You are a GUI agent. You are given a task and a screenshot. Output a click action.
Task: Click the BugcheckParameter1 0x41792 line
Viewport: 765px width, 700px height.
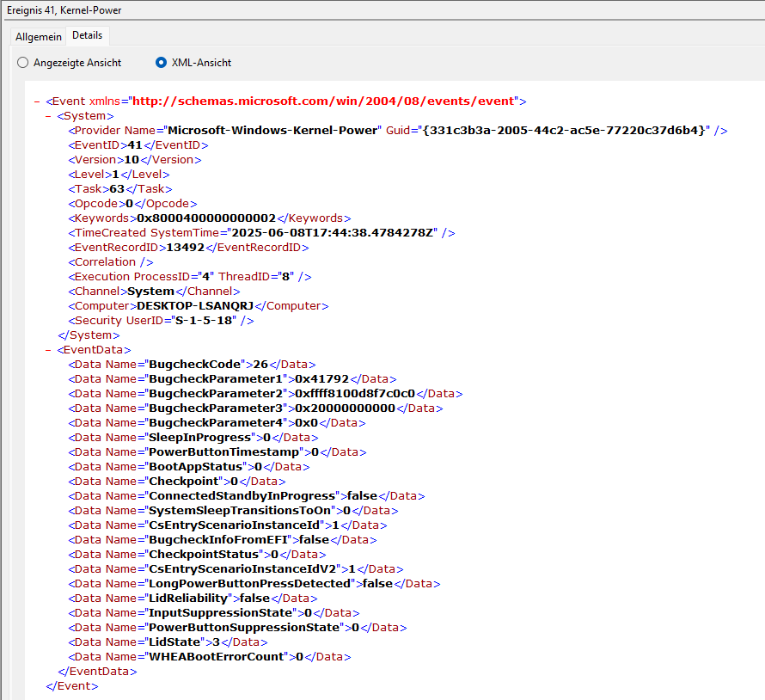coord(232,379)
